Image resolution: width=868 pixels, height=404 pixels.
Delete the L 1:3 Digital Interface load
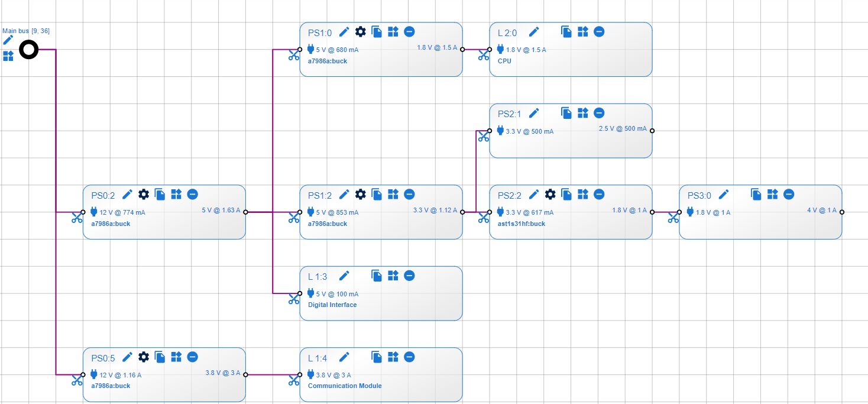tap(409, 275)
